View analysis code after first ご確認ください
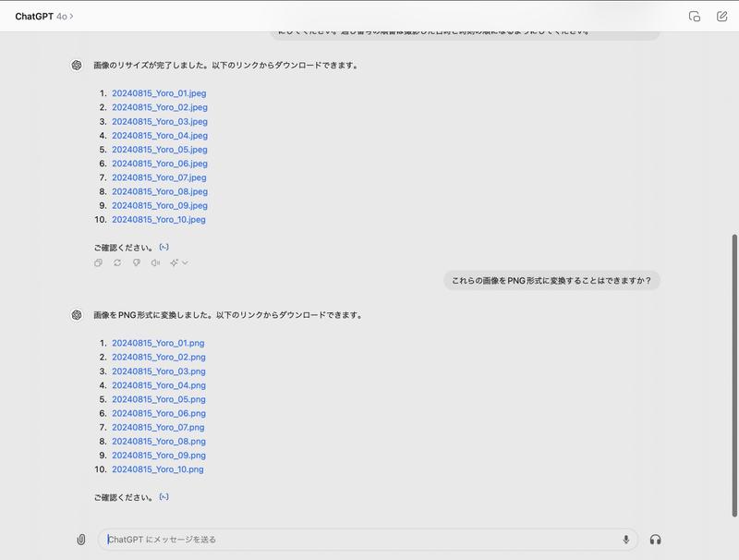This screenshot has width=739, height=560. [x=164, y=247]
